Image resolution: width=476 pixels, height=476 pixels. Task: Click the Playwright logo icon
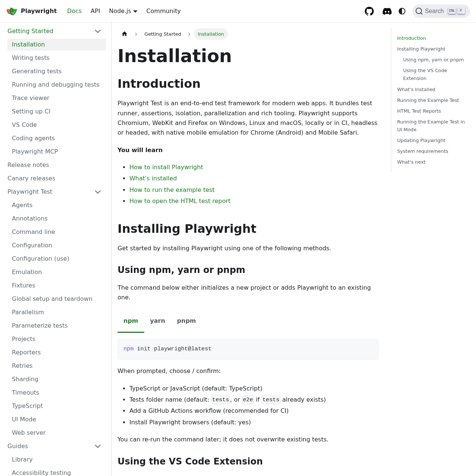pos(11,11)
